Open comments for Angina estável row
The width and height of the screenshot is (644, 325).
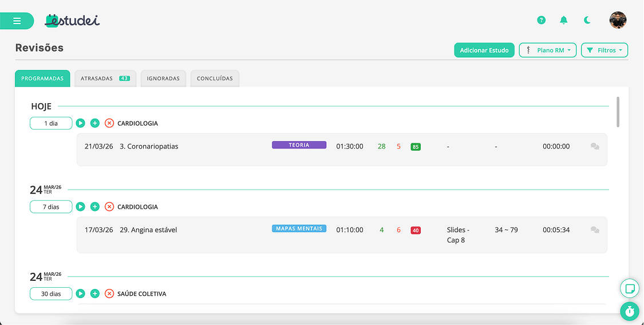click(x=595, y=230)
